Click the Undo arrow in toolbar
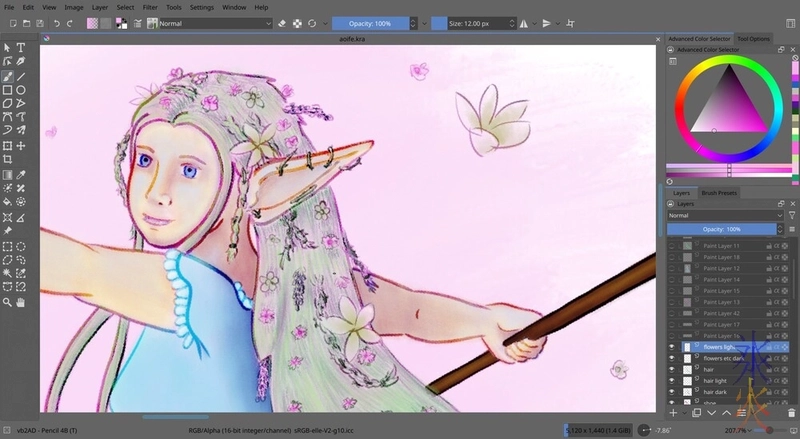Image resolution: width=800 pixels, height=439 pixels. pos(57,22)
